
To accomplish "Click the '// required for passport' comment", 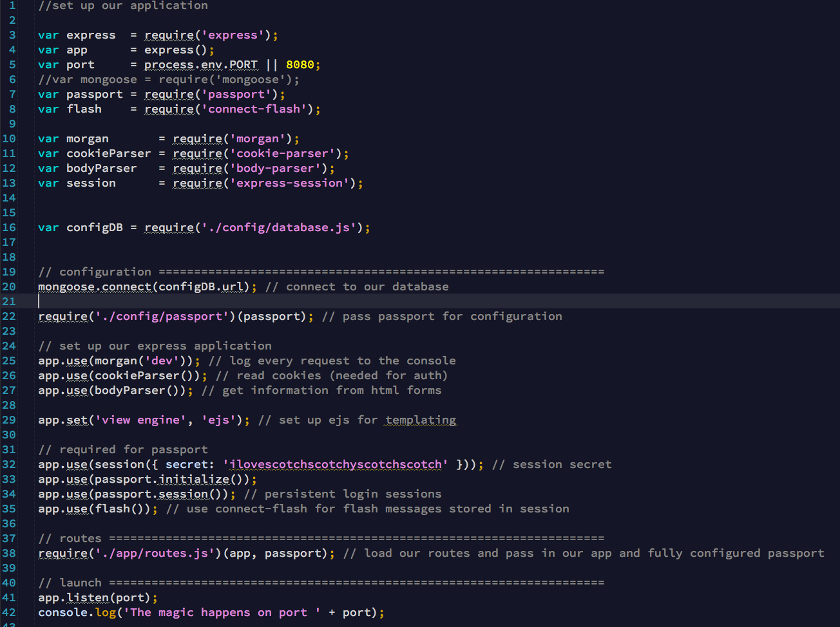I will (x=123, y=449).
